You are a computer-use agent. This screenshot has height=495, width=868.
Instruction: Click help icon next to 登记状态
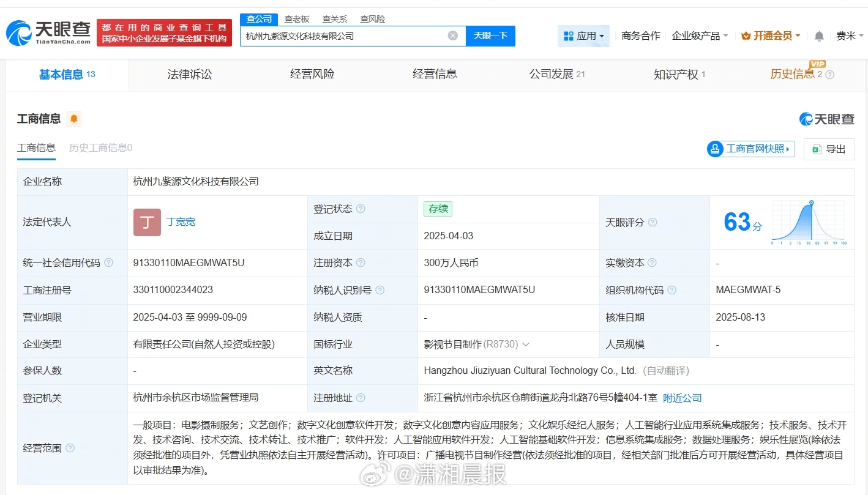pyautogui.click(x=361, y=209)
